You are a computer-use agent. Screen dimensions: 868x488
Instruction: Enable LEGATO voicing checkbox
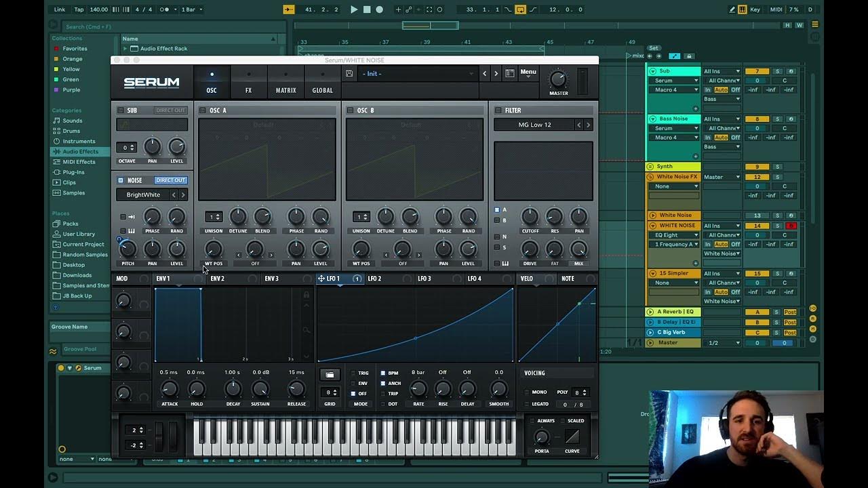pos(527,404)
